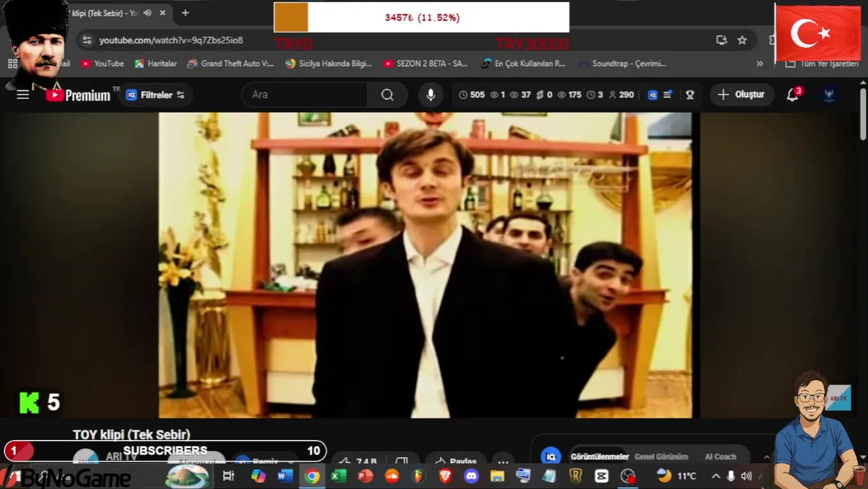This screenshot has width=868, height=489.
Task: Click the video player to pause
Action: 425,265
